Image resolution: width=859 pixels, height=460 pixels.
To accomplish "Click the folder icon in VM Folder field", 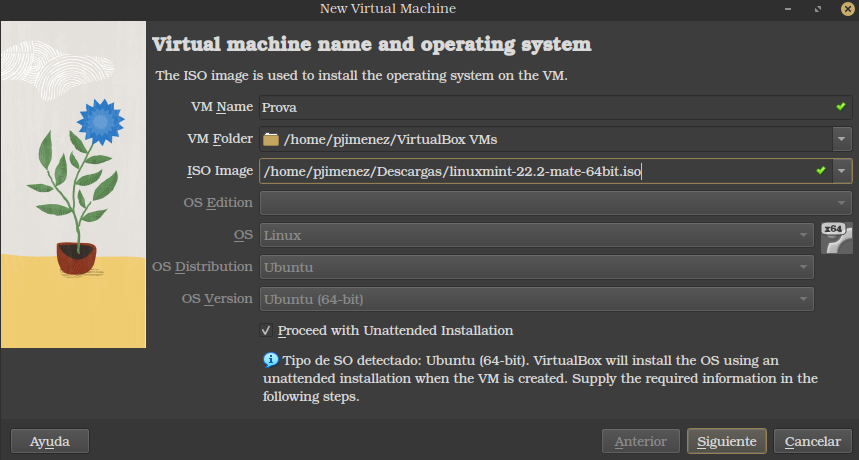I will click(271, 139).
